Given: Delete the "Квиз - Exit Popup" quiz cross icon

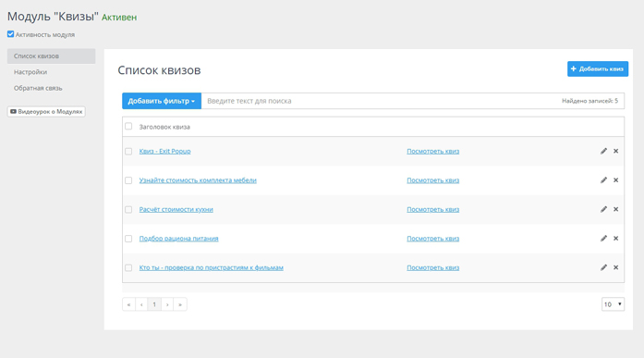Looking at the screenshot, I should pos(615,152).
